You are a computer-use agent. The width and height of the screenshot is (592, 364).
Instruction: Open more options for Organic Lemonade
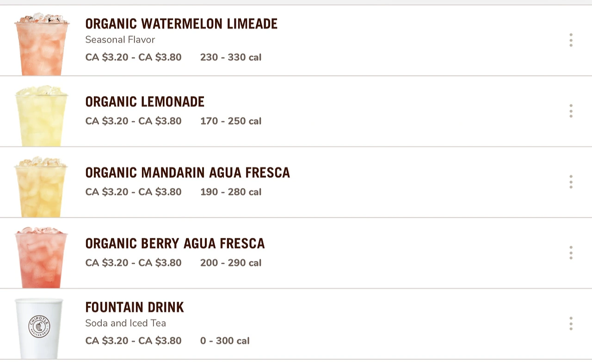click(571, 111)
